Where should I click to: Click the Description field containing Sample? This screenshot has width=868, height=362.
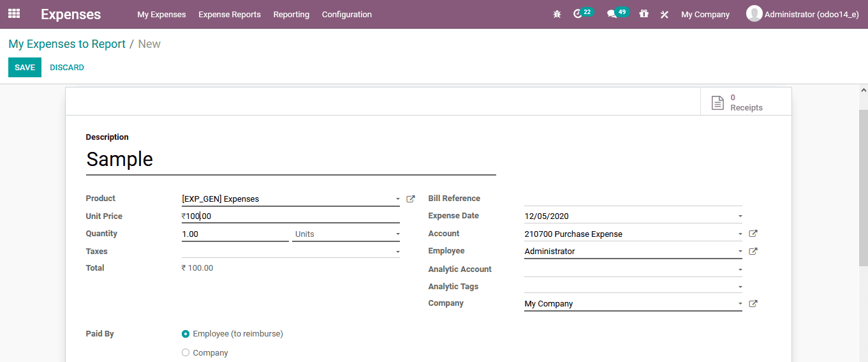291,160
